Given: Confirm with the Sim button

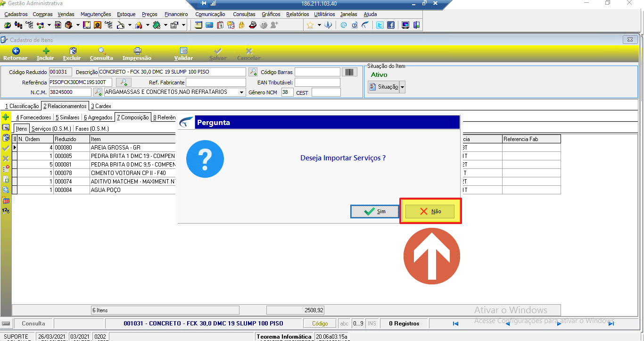Looking at the screenshot, I should coord(375,212).
